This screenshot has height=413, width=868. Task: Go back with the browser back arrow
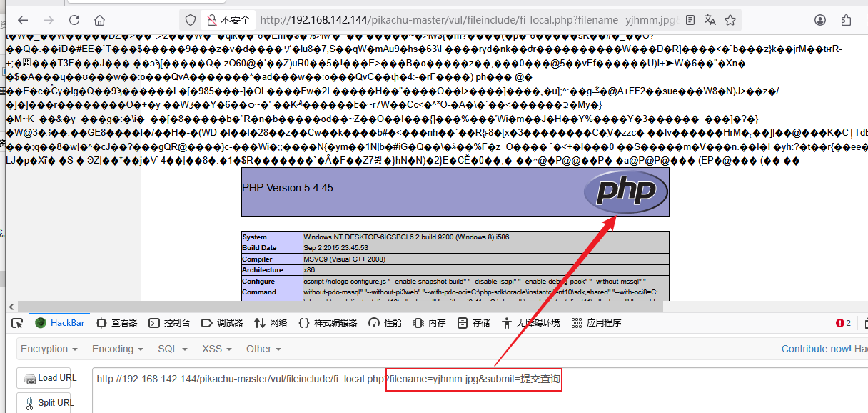click(x=22, y=20)
